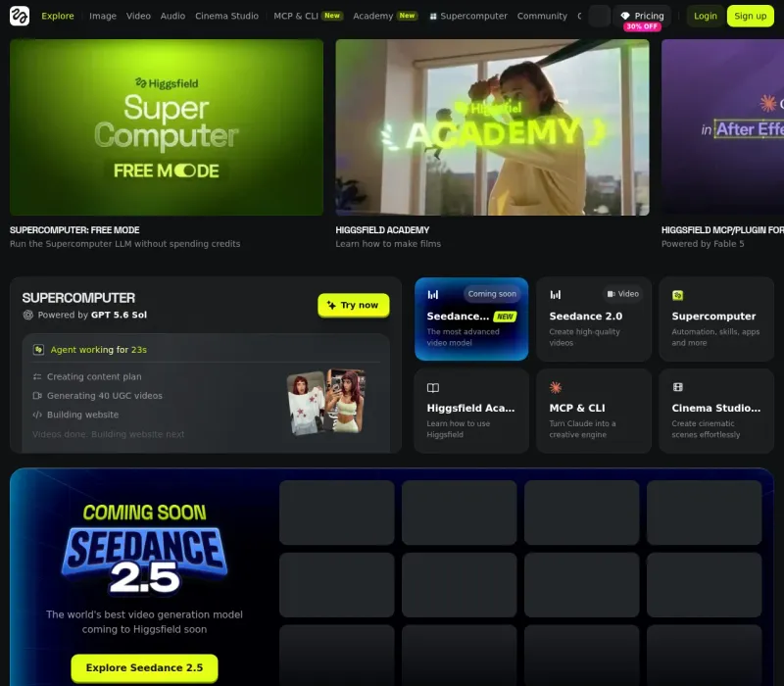Click the green Supercomputer card icon
Screen dimensions: 784x686
tap(677, 296)
